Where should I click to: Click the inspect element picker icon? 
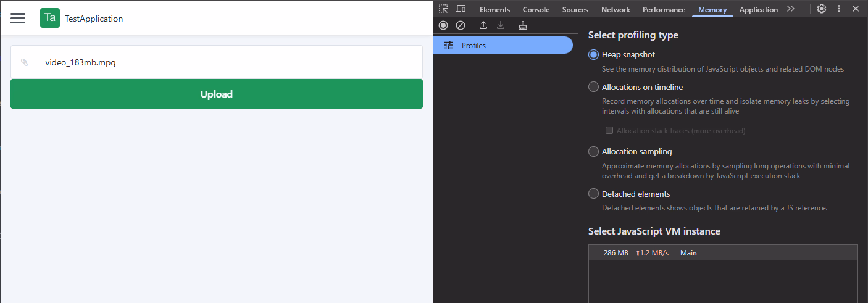click(443, 9)
